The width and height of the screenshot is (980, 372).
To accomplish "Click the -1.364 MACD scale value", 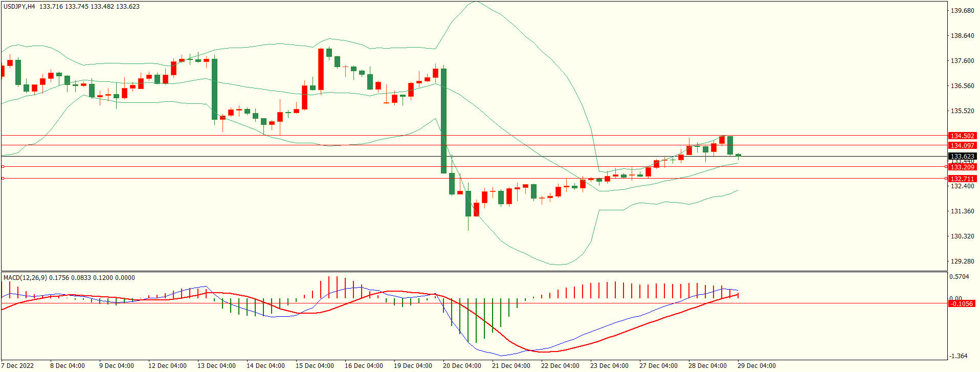I will 959,356.
